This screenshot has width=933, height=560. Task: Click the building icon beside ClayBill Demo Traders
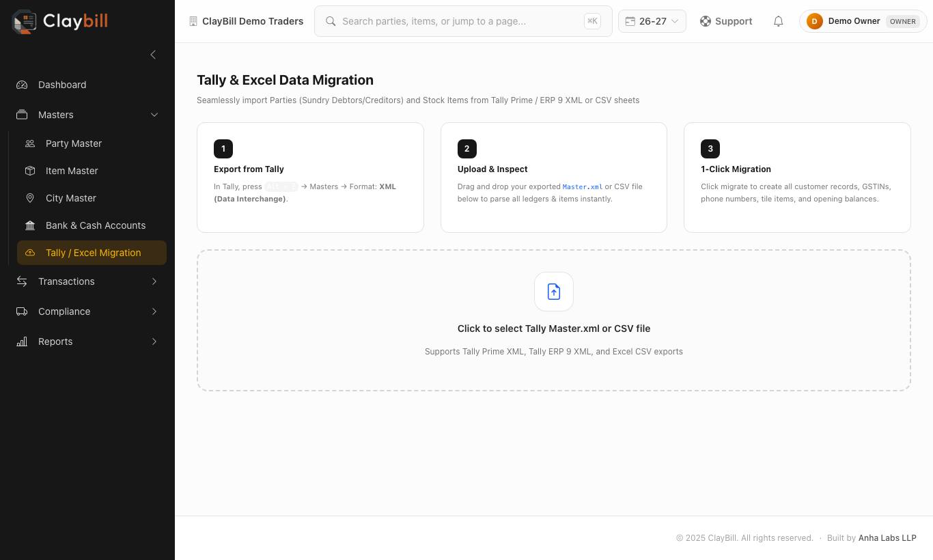point(193,21)
